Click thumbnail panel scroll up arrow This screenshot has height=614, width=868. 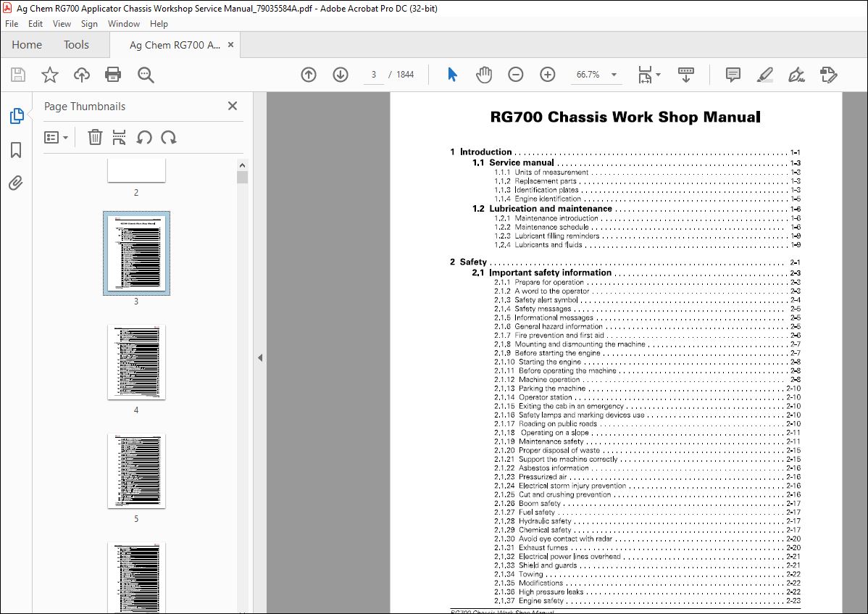point(242,165)
